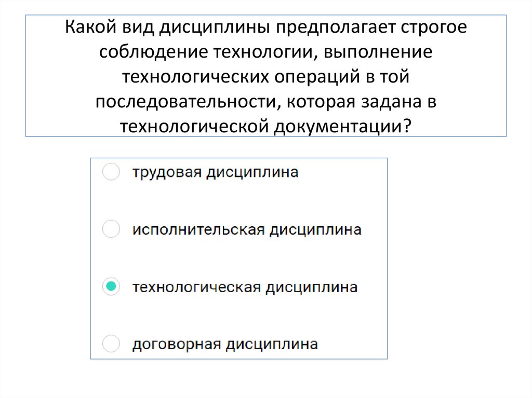
Task: Click the selected технологическая дисциплина radio button
Action: 111,286
